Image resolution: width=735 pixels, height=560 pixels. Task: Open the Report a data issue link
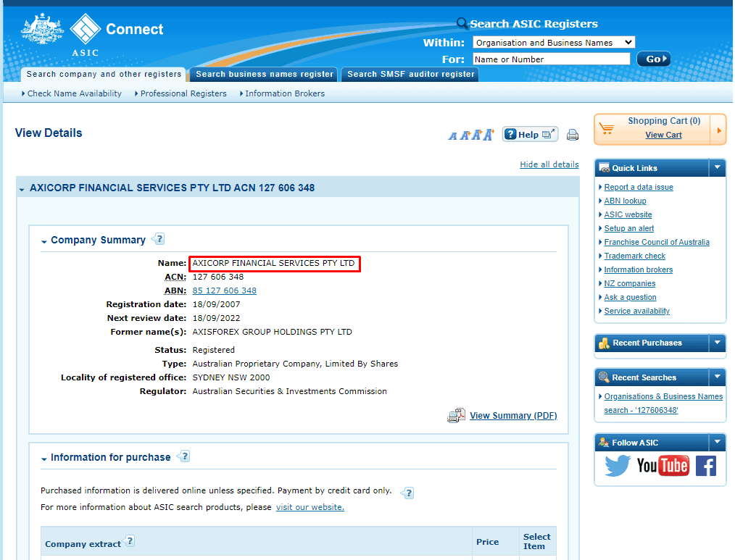click(639, 187)
